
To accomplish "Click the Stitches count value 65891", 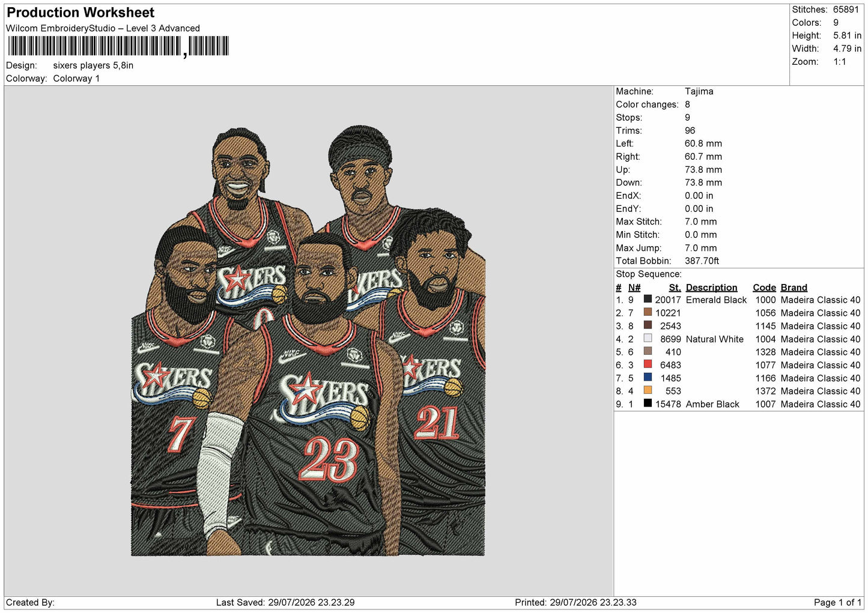I will pos(846,10).
